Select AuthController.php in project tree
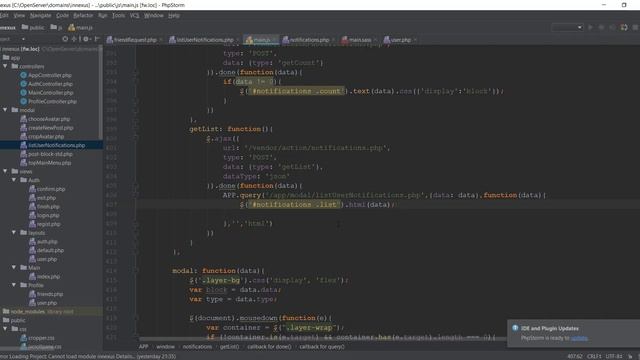Viewport: 640px width, 360px height. point(46,84)
